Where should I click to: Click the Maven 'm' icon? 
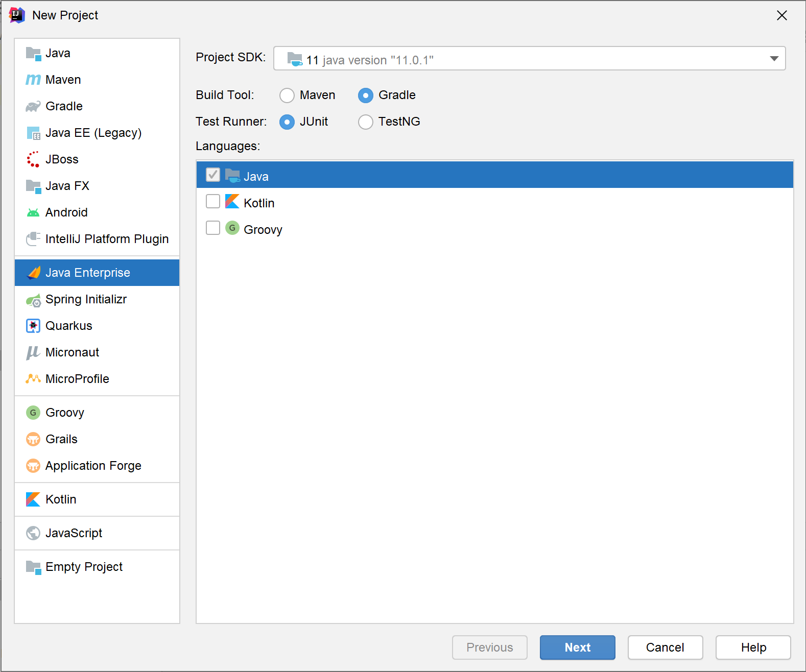coord(33,80)
